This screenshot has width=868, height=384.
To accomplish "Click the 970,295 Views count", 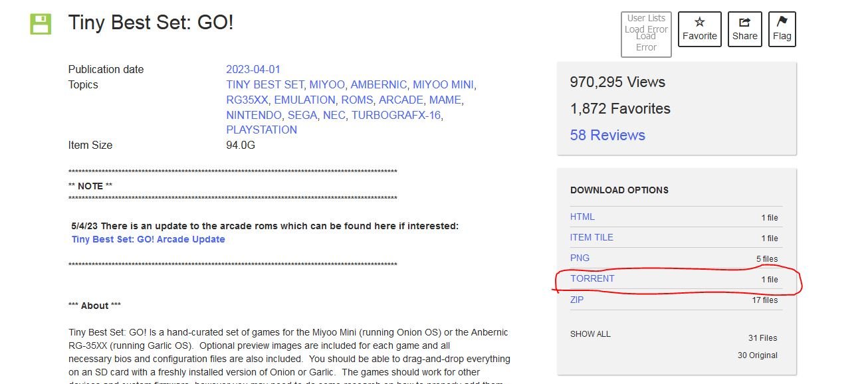I will (x=617, y=82).
